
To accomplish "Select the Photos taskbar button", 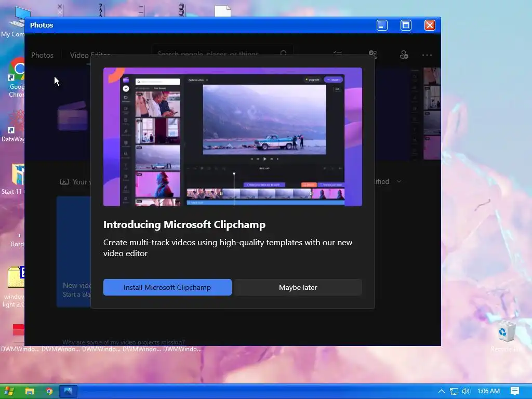I will [x=68, y=391].
